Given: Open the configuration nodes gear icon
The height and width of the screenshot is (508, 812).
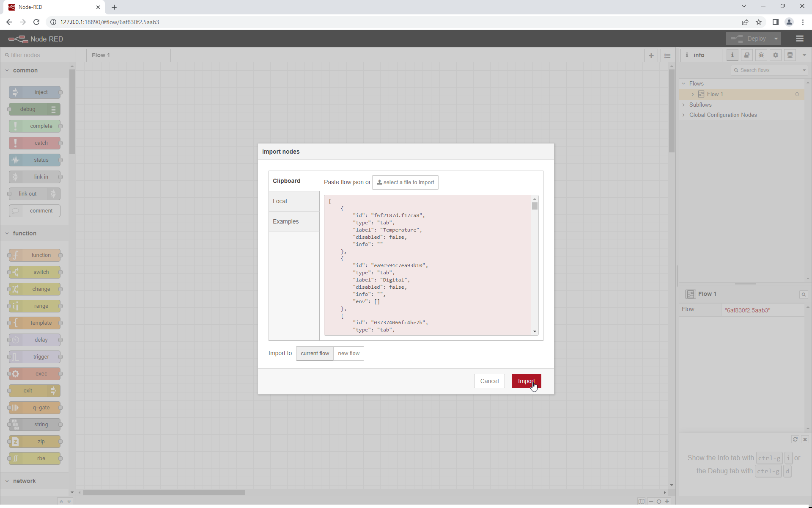Looking at the screenshot, I should (x=775, y=55).
